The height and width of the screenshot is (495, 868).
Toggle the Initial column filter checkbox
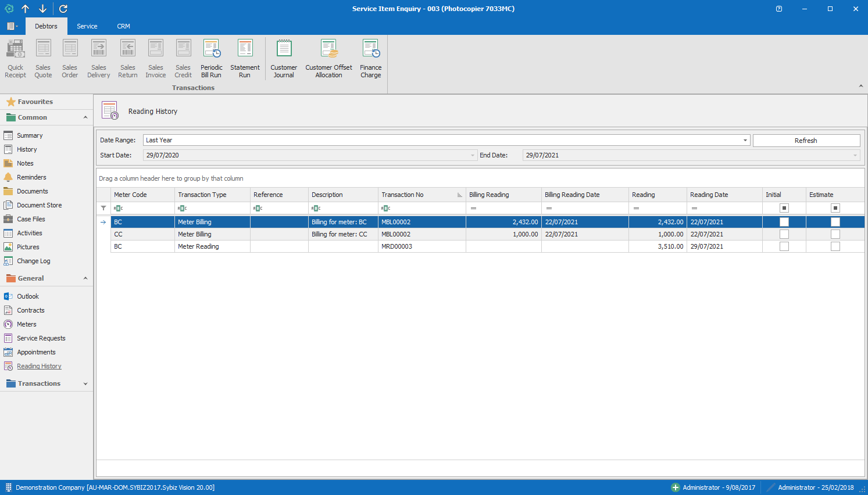click(x=784, y=208)
